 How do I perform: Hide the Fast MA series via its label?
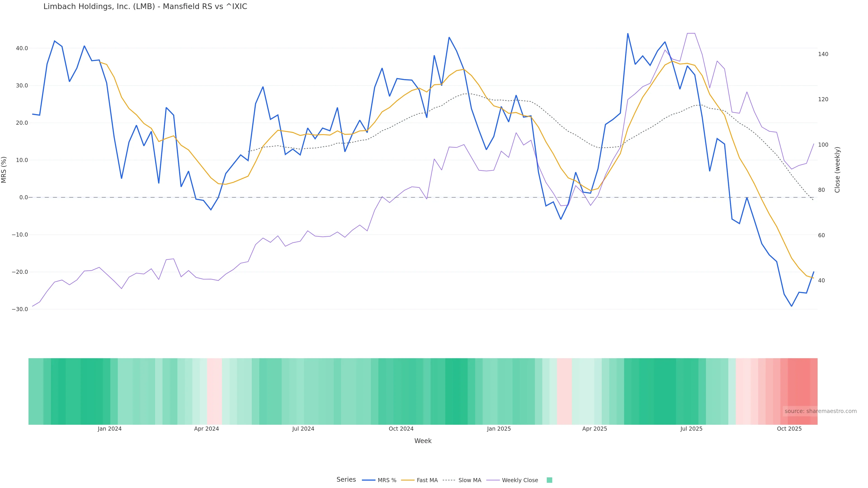tap(427, 480)
